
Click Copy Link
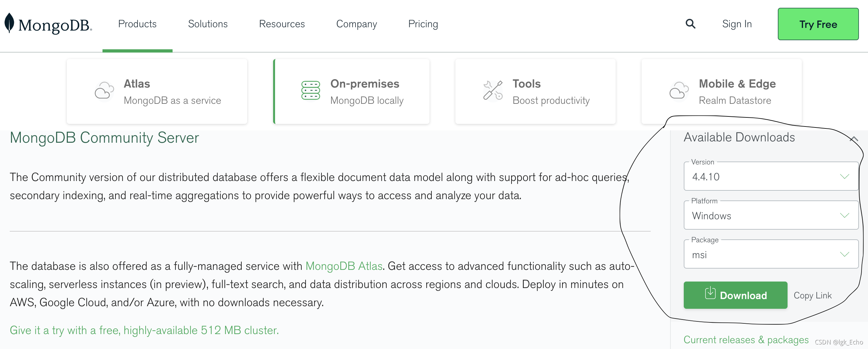coord(813,295)
